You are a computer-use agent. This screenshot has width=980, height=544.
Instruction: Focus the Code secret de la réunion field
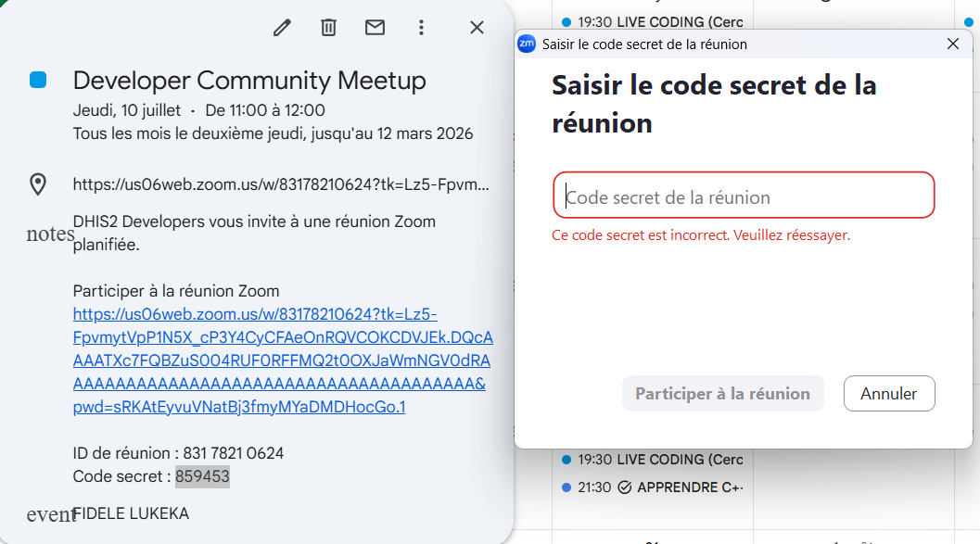pos(744,196)
